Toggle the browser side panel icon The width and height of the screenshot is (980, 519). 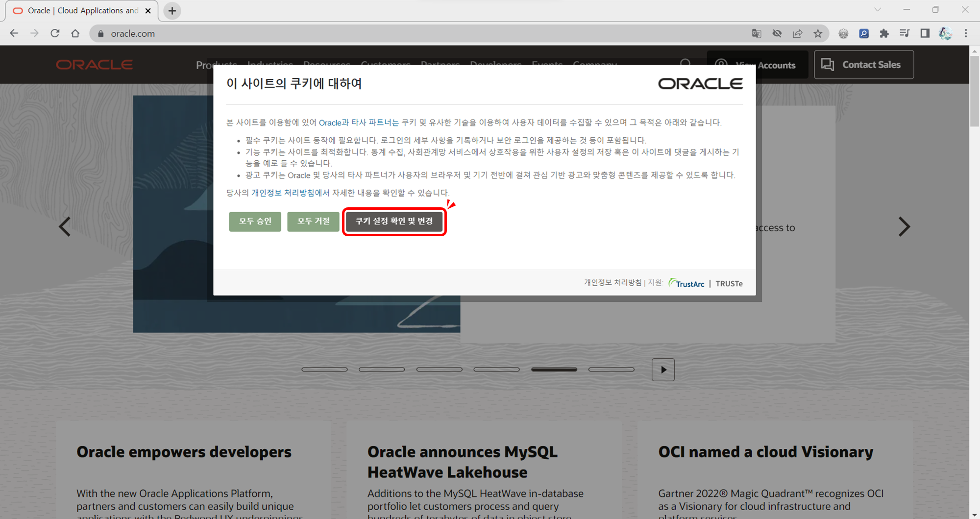[x=925, y=33]
